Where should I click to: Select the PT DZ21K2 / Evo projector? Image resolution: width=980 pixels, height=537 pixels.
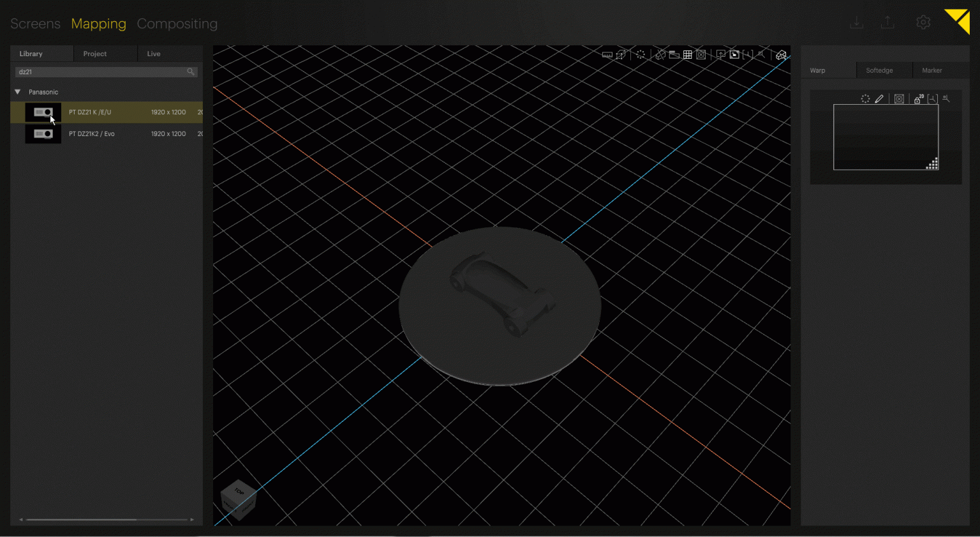point(92,134)
